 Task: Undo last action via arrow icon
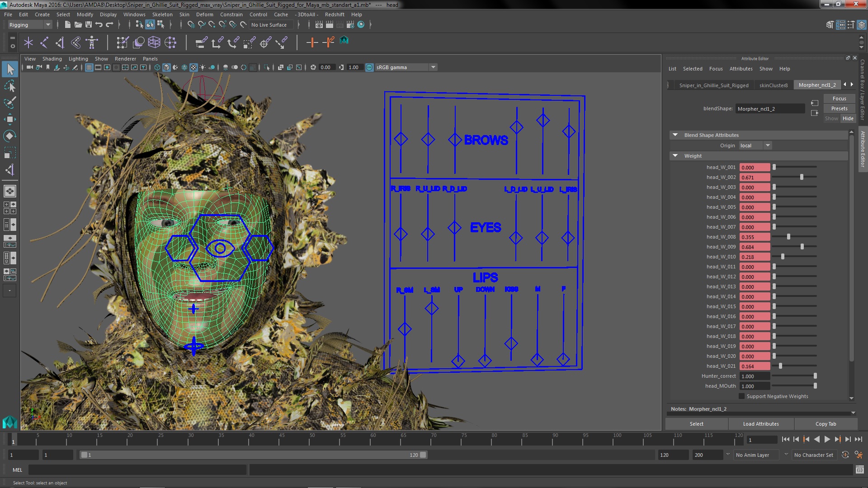point(99,25)
